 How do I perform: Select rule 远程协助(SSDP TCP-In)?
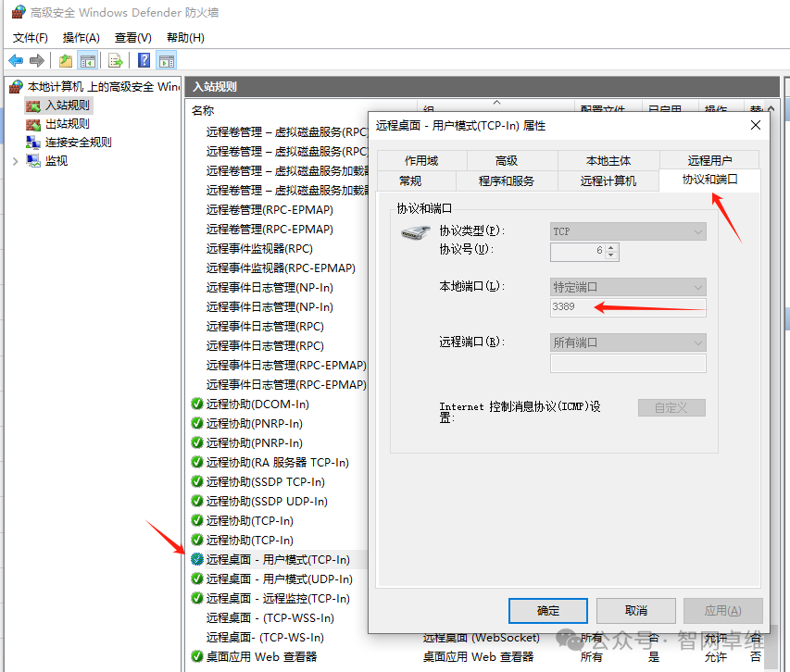coord(266,481)
